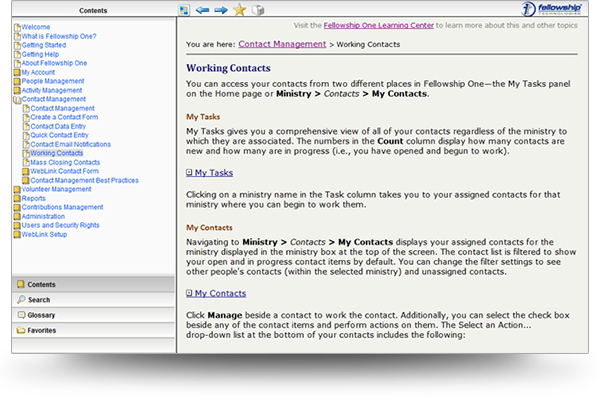Image resolution: width=600 pixels, height=399 pixels.
Task: Click open-book icon beside Contact Management section
Action: pyautogui.click(x=17, y=99)
